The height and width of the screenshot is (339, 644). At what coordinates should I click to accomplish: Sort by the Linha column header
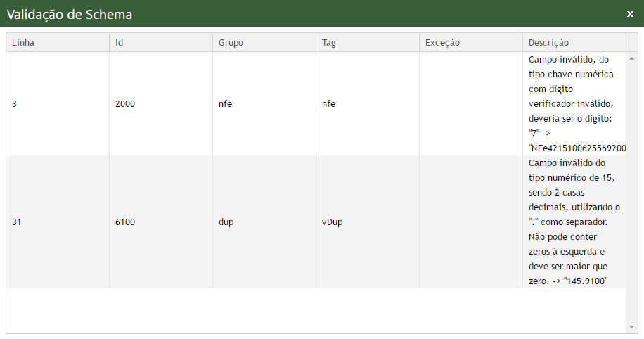(x=23, y=42)
